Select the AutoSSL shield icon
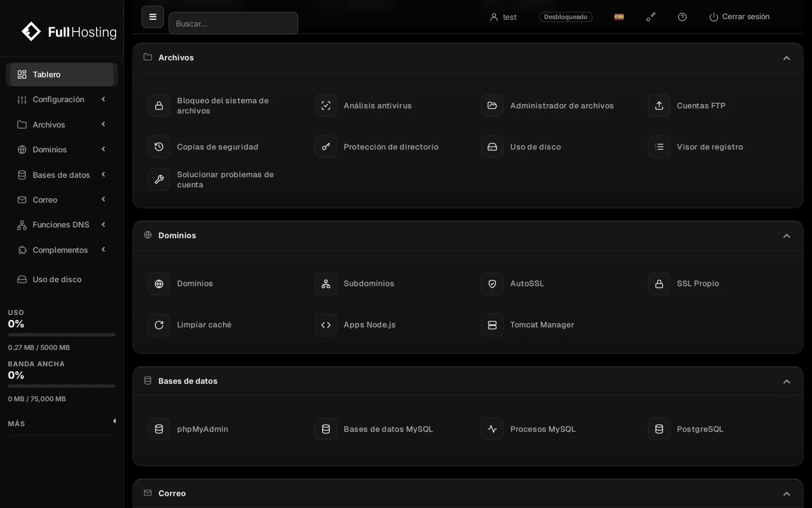Viewport: 812px width, 508px height. pyautogui.click(x=492, y=284)
